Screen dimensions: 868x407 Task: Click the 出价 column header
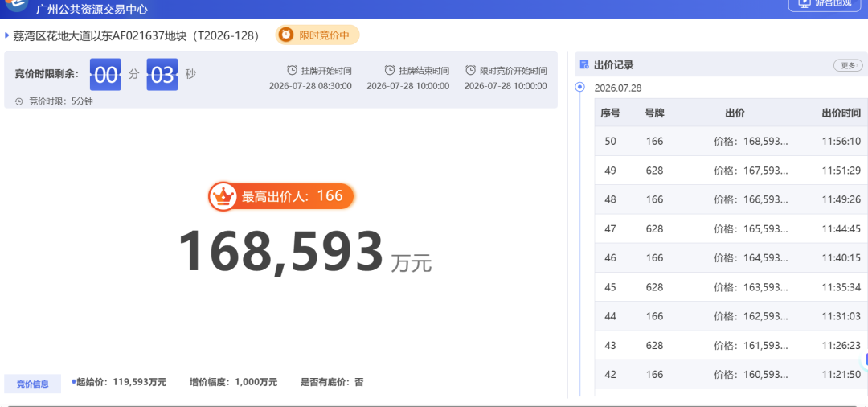(x=735, y=113)
